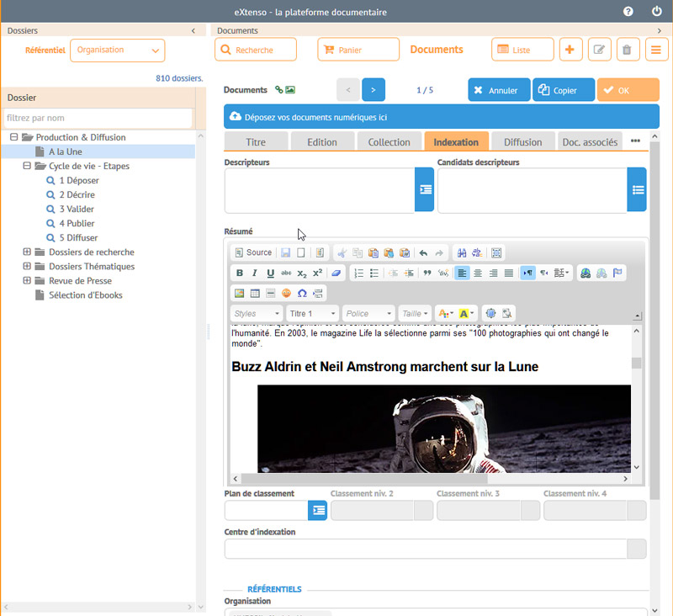This screenshot has height=616, width=673.
Task: Toggle center text alignment
Action: [478, 273]
